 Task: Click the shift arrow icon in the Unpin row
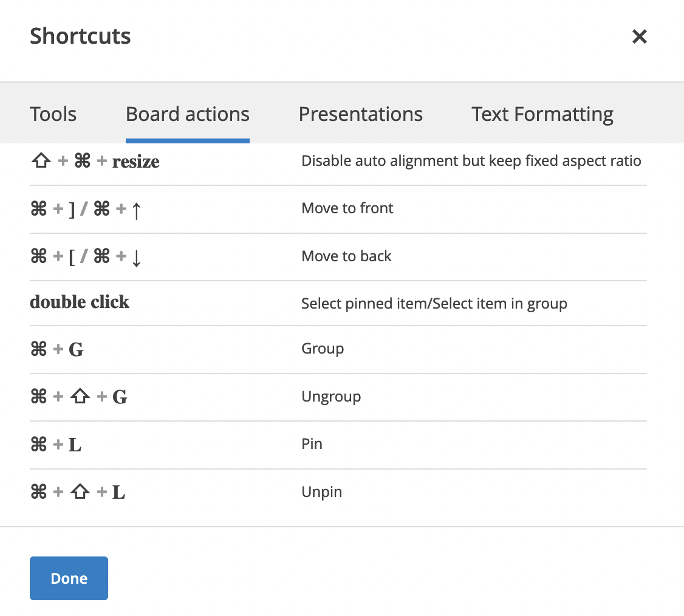tap(80, 492)
